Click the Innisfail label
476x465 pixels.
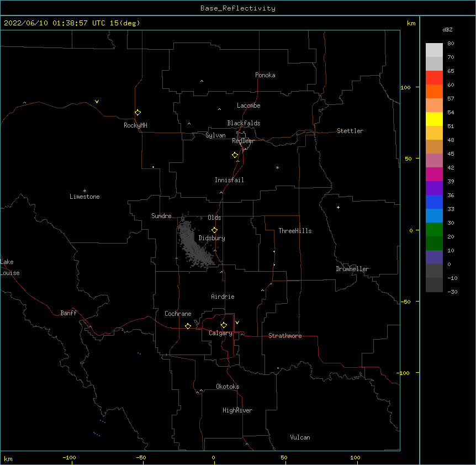pos(229,180)
